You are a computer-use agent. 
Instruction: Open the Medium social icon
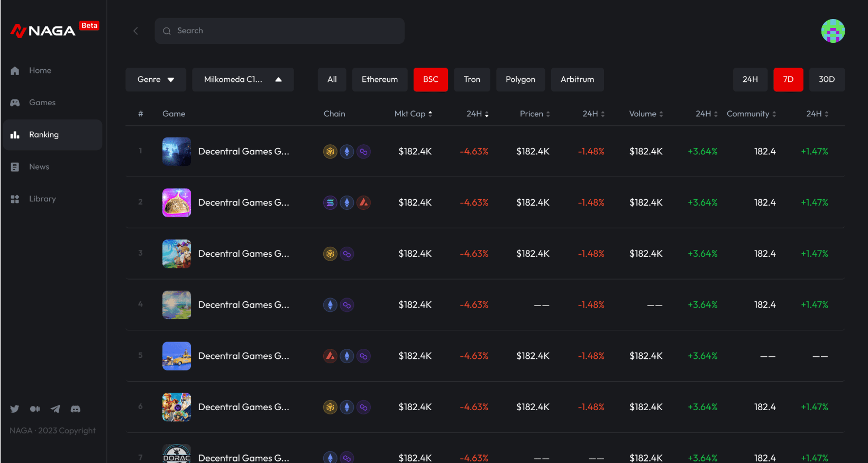pyautogui.click(x=35, y=409)
